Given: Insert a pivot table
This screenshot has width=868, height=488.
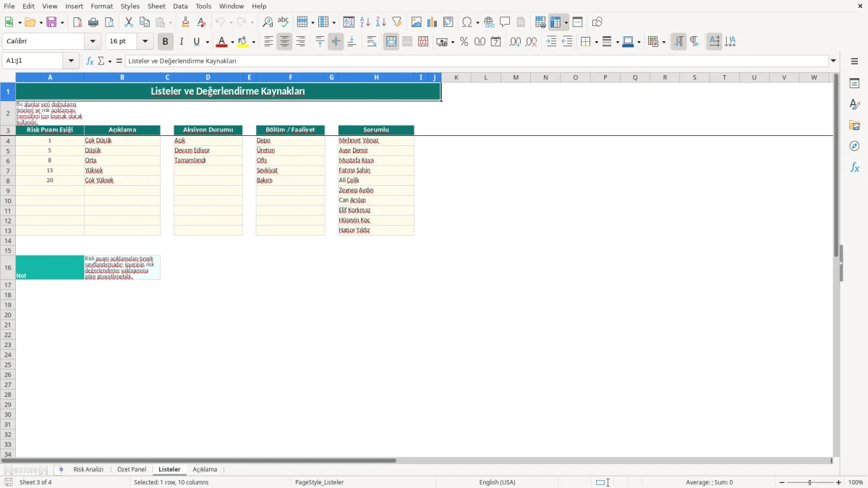Looking at the screenshot, I should pos(448,22).
